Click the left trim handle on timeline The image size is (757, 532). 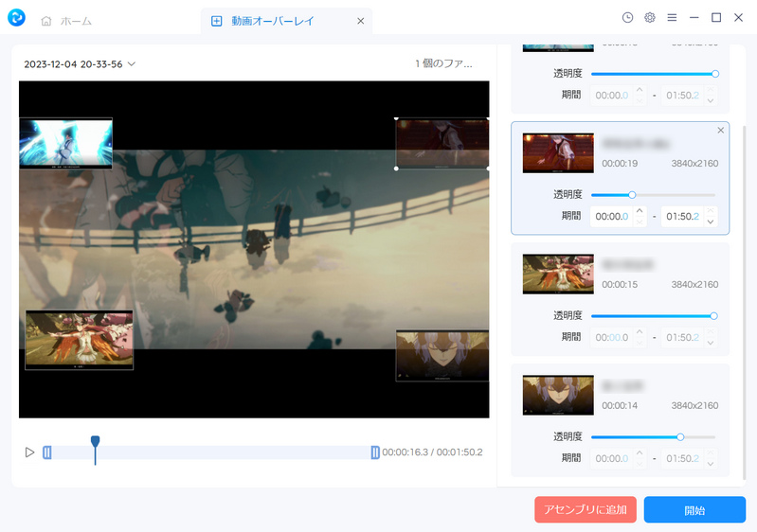(46, 452)
